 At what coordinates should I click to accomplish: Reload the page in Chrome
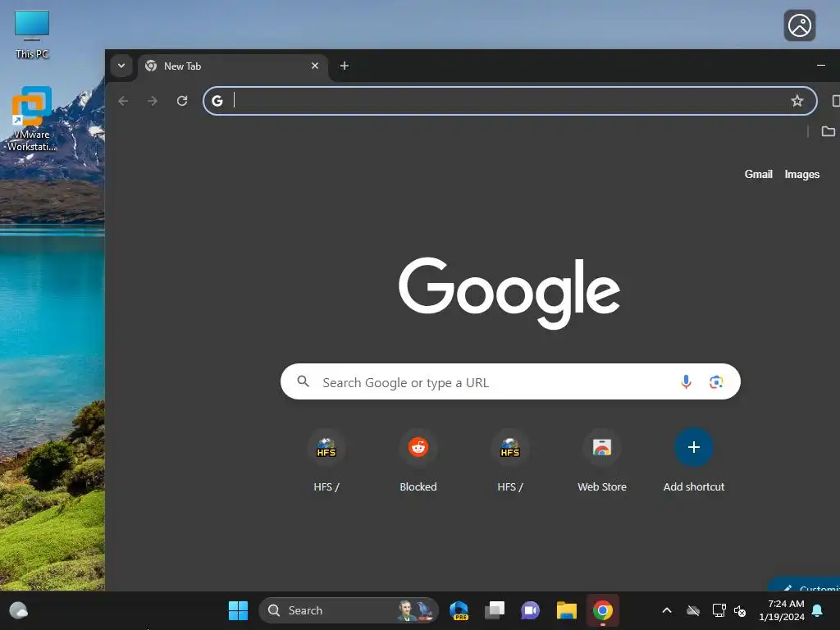click(182, 101)
